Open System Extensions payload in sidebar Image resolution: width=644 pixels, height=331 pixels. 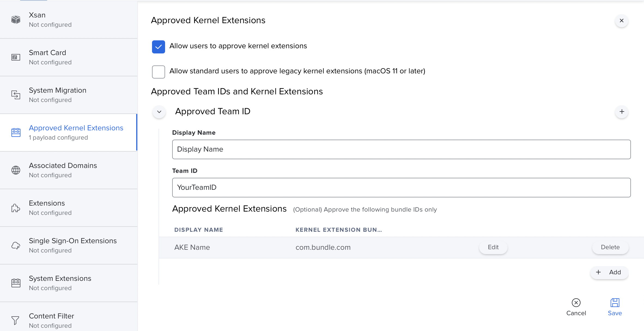point(60,283)
